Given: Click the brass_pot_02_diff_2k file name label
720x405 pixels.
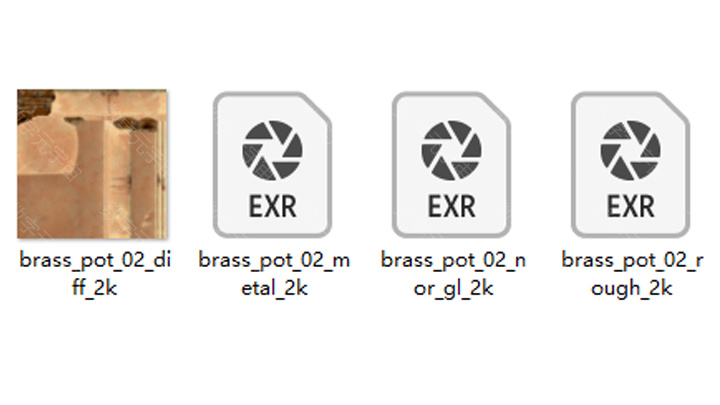Looking at the screenshot, I should [95, 274].
